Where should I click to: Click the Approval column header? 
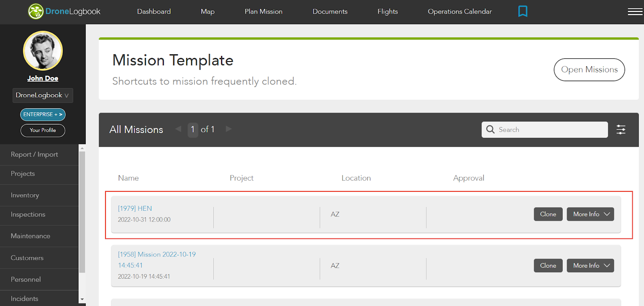click(x=469, y=178)
